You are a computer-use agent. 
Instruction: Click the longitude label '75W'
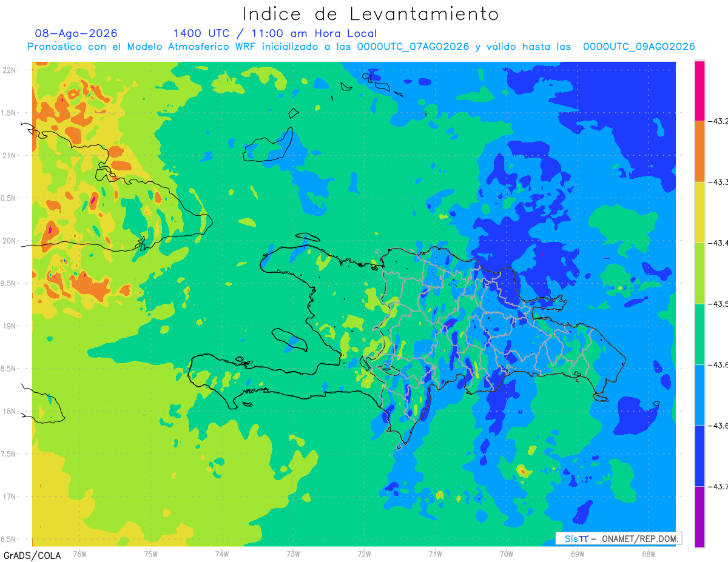click(x=151, y=554)
